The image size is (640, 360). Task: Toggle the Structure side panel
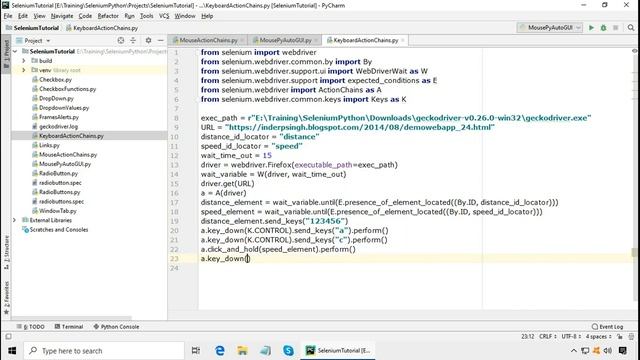click(x=6, y=252)
